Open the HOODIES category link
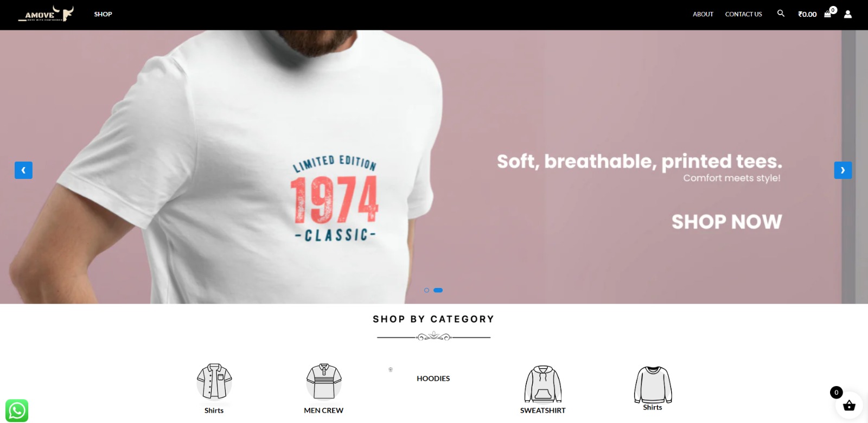This screenshot has height=423, width=868. click(x=433, y=379)
